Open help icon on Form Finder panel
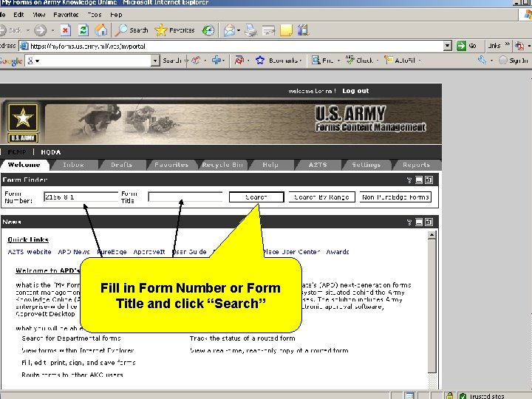 click(x=409, y=180)
